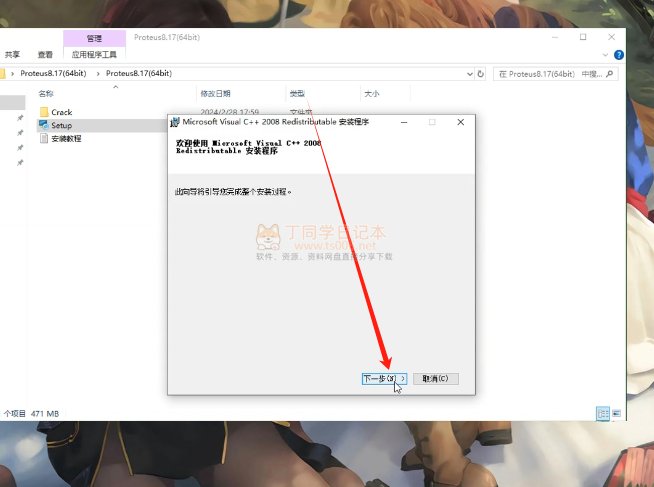Click the search box in Explorer

click(556, 74)
